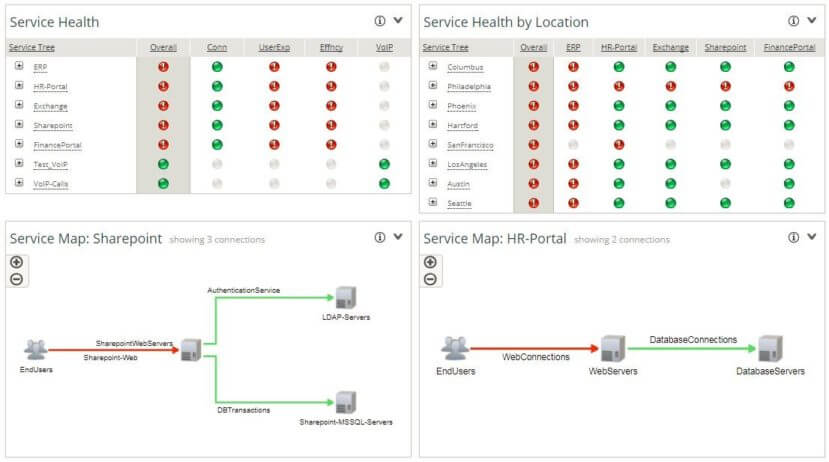This screenshot has width=829, height=462.
Task: Click the WebServers node in HR-Portal map
Action: 613,348
